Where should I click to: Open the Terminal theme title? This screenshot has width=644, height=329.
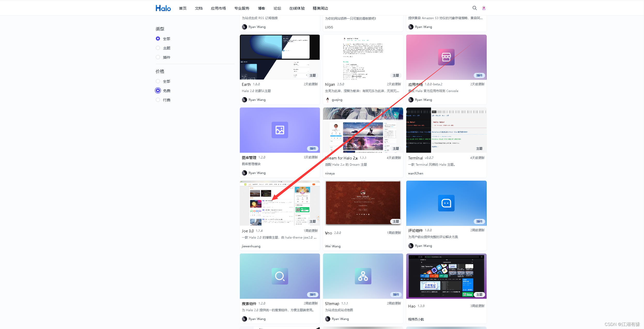click(415, 158)
